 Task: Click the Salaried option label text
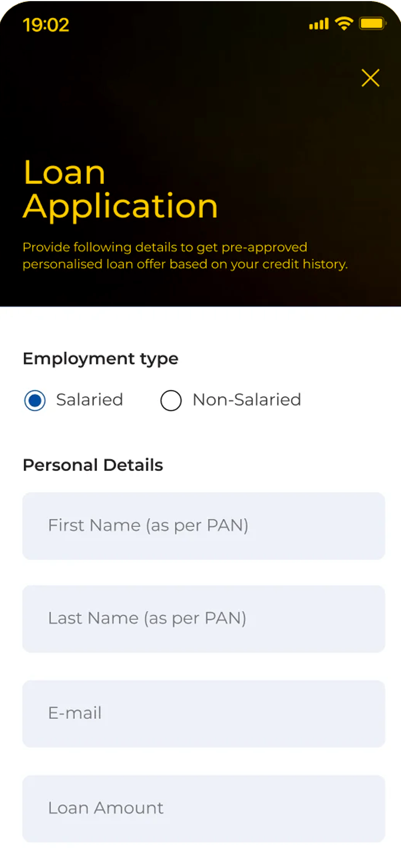89,400
